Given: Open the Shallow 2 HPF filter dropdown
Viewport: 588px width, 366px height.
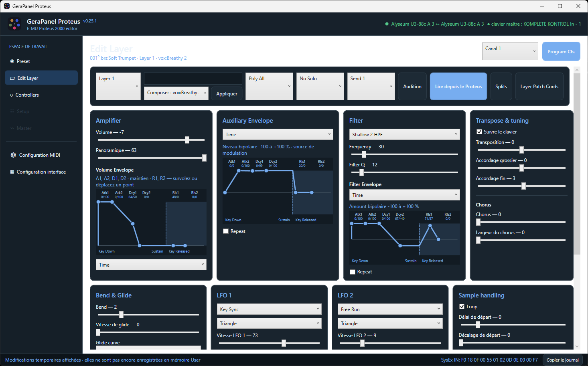Looking at the screenshot, I should point(404,134).
